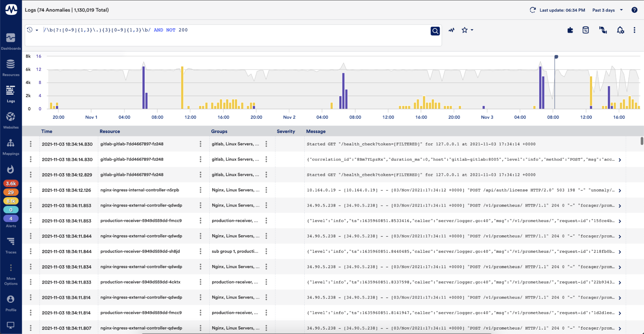Open the Traces sidebar section
This screenshot has width=644, height=334.
tap(11, 245)
